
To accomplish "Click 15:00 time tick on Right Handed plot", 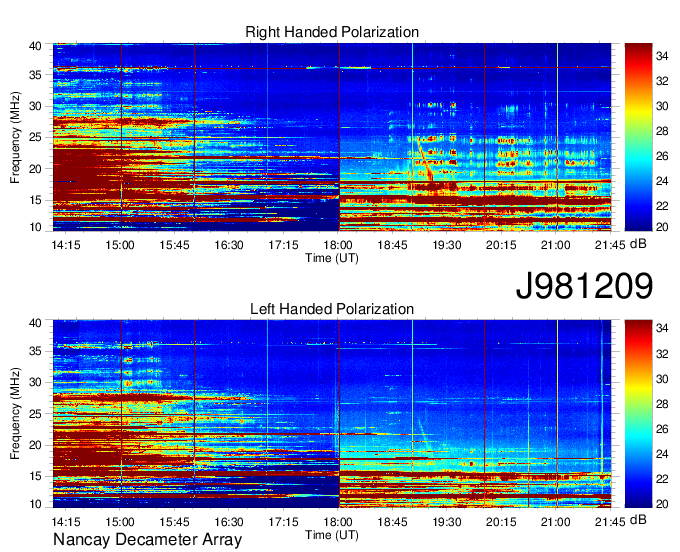I will tap(120, 245).
